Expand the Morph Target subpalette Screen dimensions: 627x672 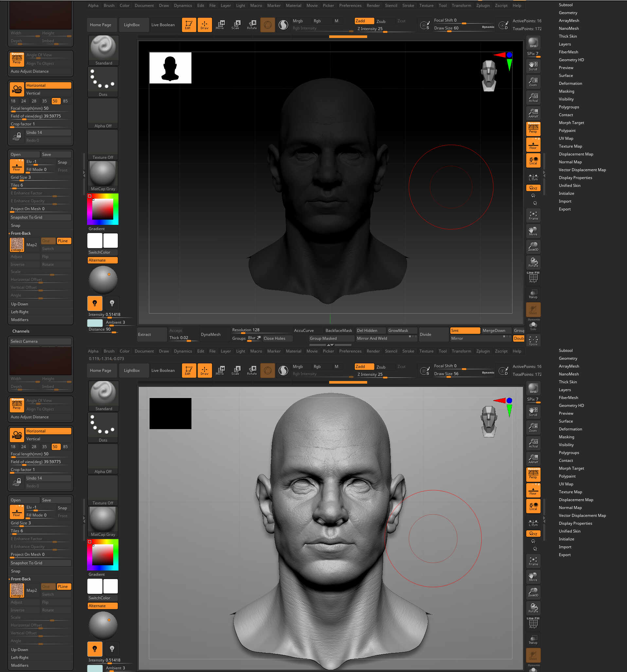[x=572, y=122]
